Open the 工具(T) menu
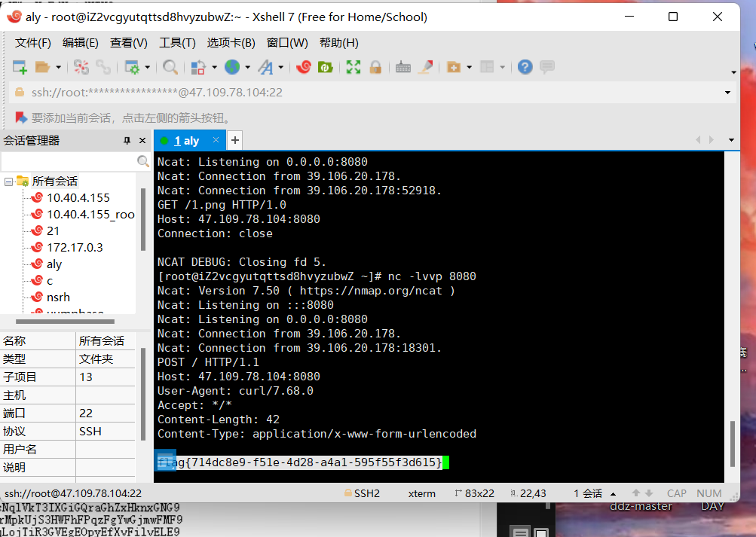Screen dimensions: 756x537 [x=177, y=43]
